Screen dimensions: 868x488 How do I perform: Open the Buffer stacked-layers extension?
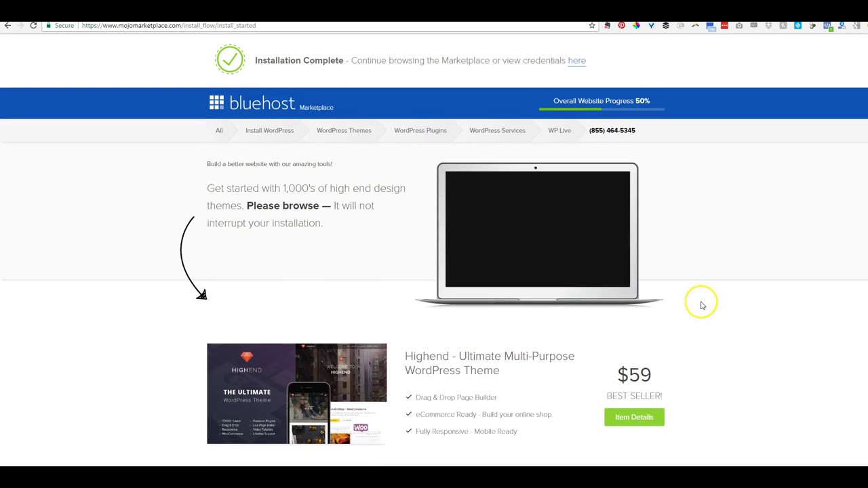click(x=666, y=26)
